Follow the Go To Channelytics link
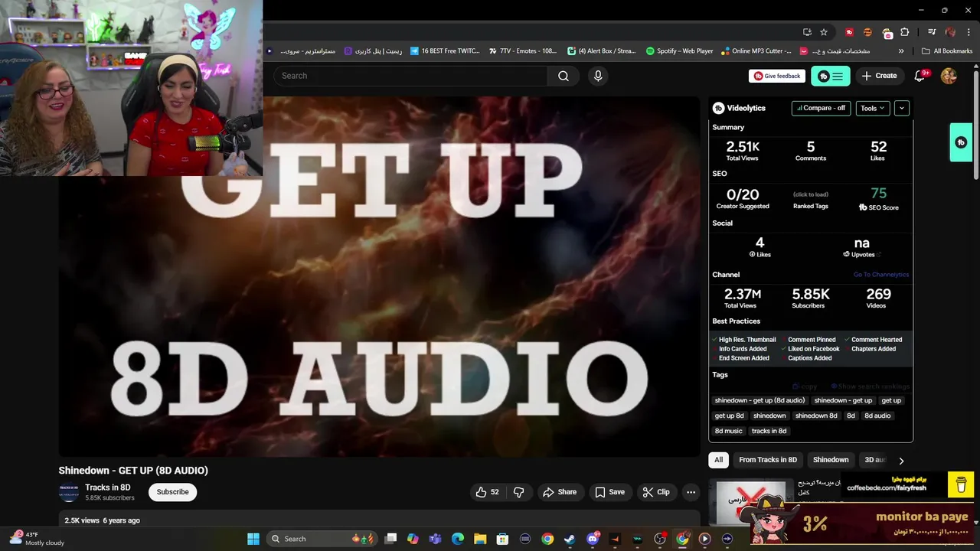This screenshot has height=551, width=980. (881, 275)
